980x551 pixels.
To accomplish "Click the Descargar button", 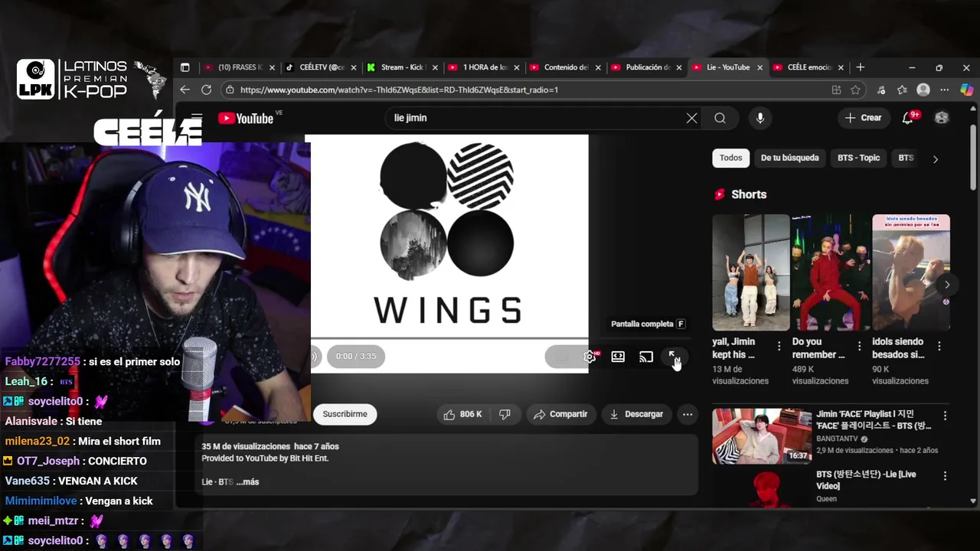I will pyautogui.click(x=636, y=414).
